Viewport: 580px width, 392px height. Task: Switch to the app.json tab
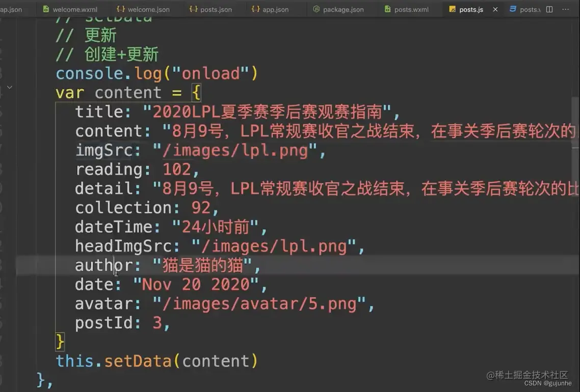[271, 9]
